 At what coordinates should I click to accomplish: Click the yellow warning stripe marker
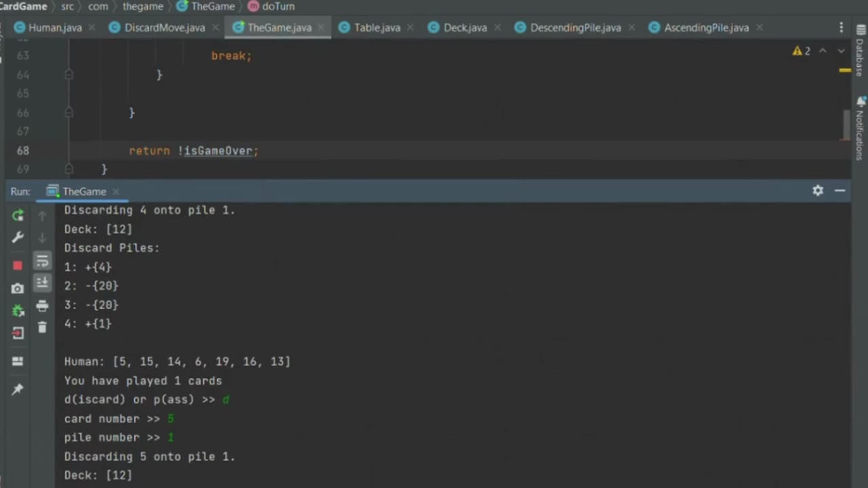(845, 70)
